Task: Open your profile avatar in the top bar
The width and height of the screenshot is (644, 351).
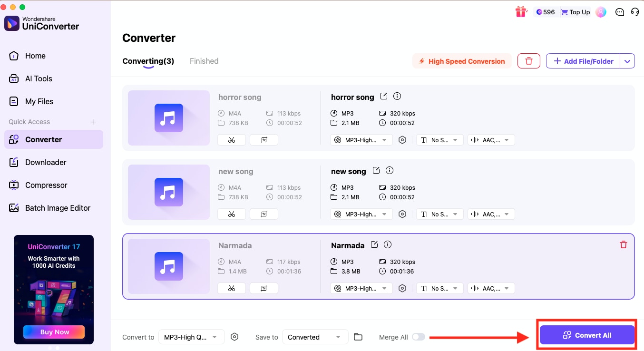Action: tap(601, 12)
